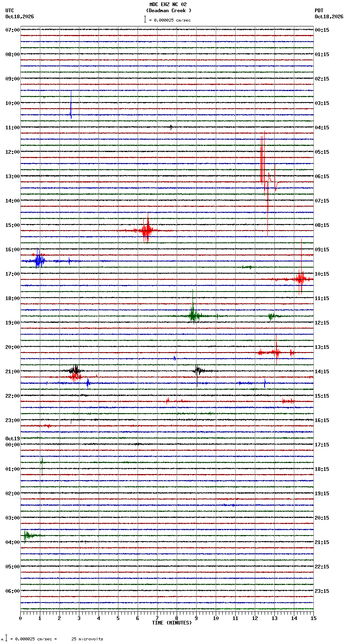Click the 10:15 PDT time label

coord(322,274)
